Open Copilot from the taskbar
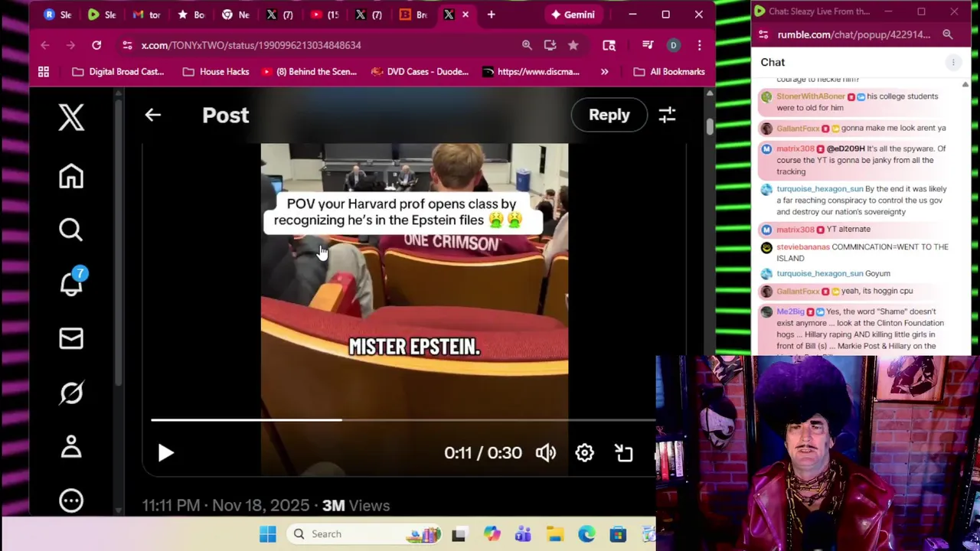Viewport: 980px width, 551px height. click(492, 534)
